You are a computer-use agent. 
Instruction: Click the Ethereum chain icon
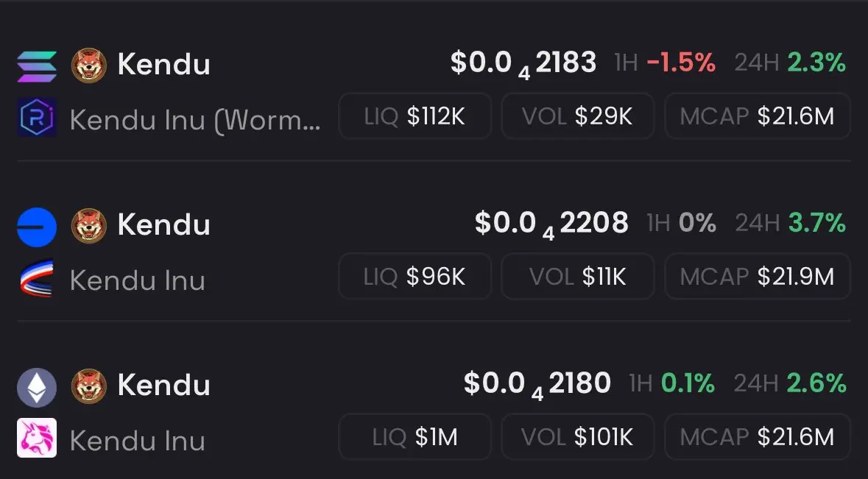(x=37, y=388)
